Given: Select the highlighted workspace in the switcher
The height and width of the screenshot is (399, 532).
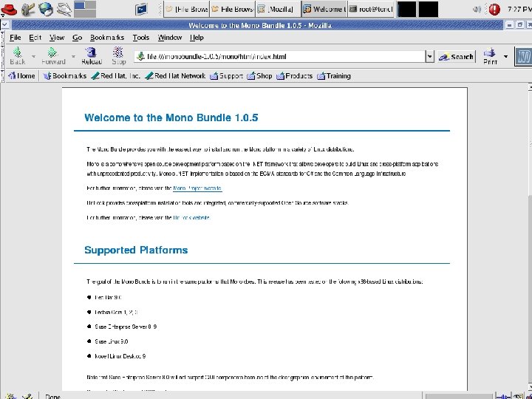Looking at the screenshot, I should tap(80, 5).
